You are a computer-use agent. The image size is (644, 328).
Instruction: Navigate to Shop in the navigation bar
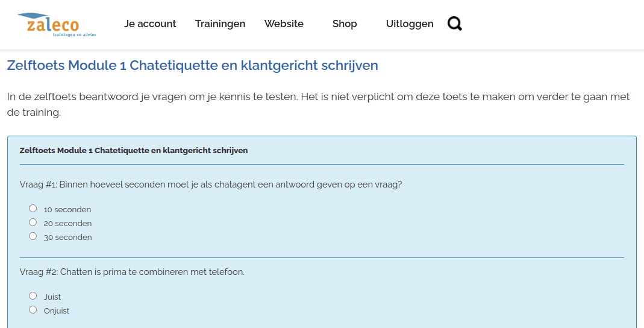[345, 24]
